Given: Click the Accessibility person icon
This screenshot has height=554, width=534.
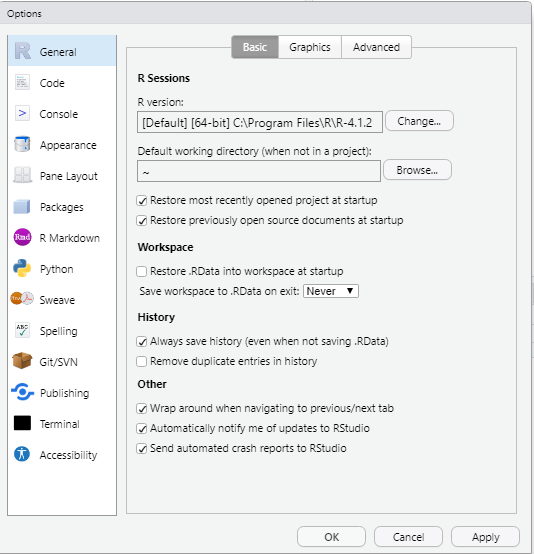Looking at the screenshot, I should click(x=22, y=454).
